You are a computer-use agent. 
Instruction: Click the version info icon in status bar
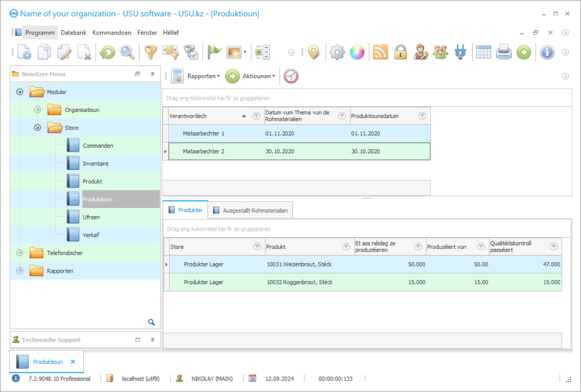(x=16, y=379)
